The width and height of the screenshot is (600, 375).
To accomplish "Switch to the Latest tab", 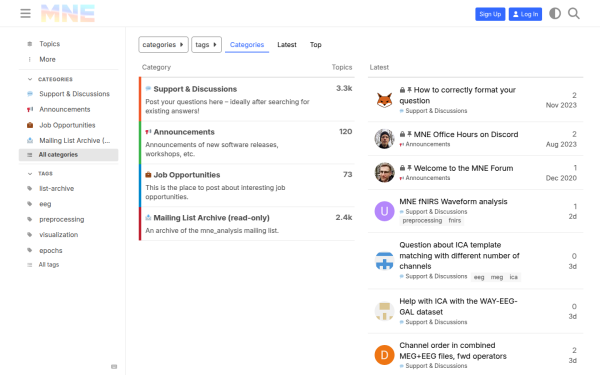I will [x=287, y=45].
